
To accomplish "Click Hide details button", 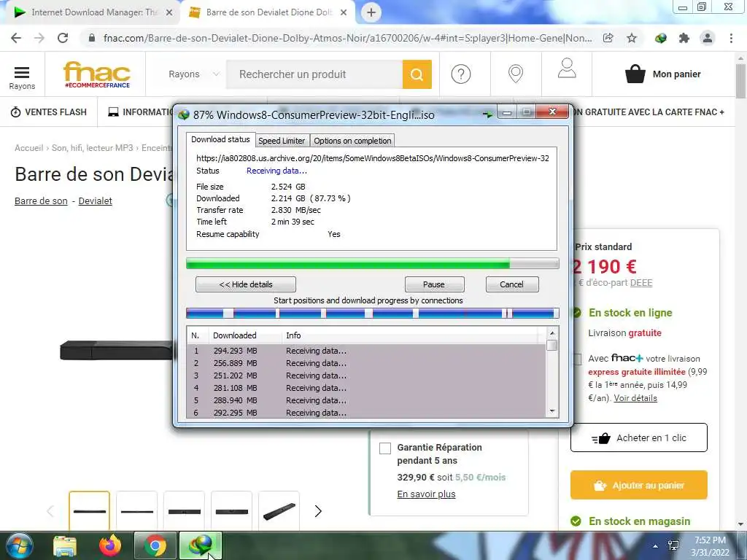I will (246, 284).
